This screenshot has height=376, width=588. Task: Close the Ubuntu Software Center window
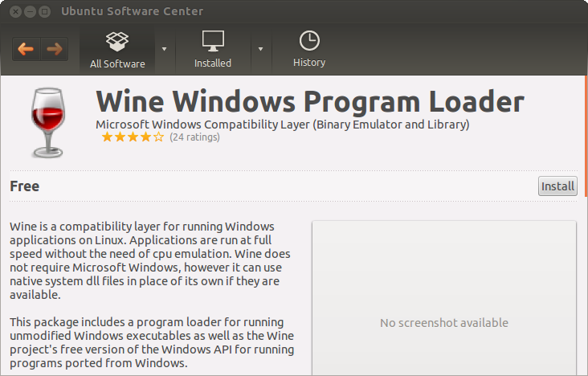click(x=11, y=11)
